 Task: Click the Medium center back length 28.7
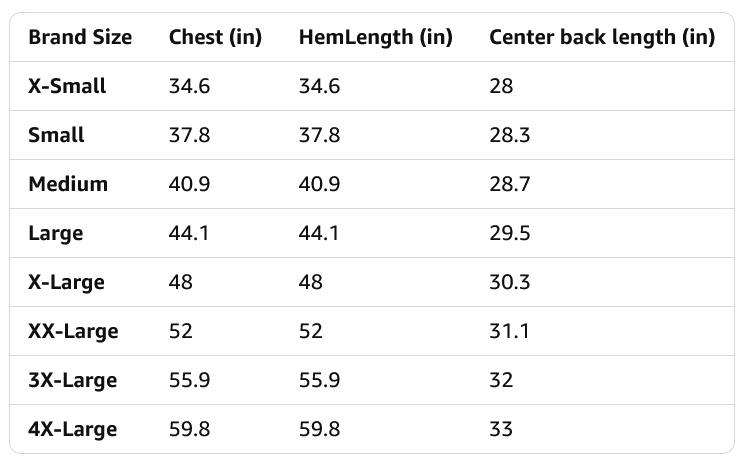point(510,184)
